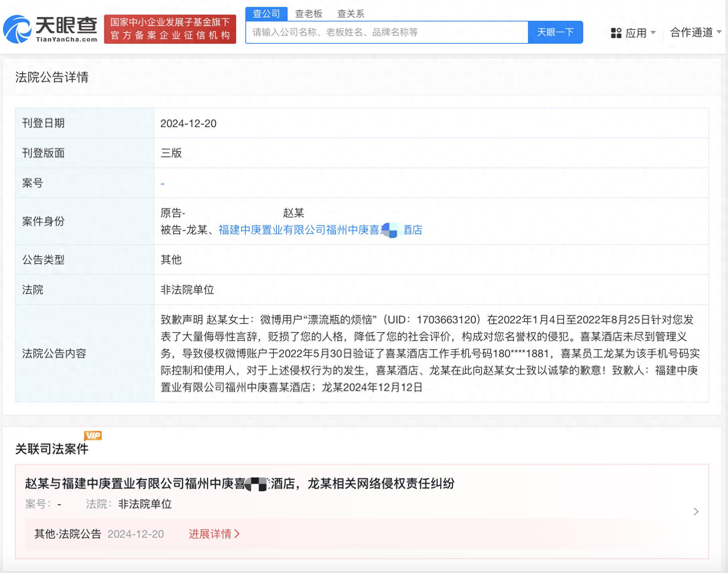Click the 进展详情 arrow icon

coord(237,534)
